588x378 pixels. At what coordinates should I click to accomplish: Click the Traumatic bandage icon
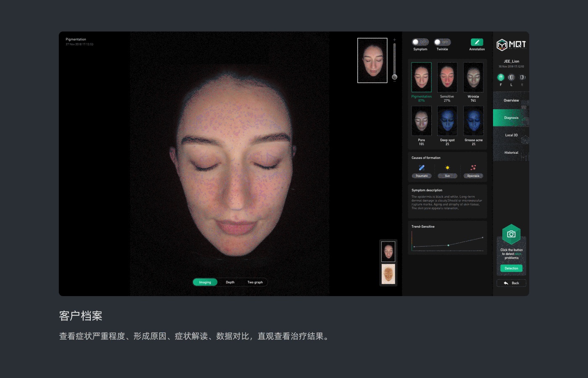point(422,168)
